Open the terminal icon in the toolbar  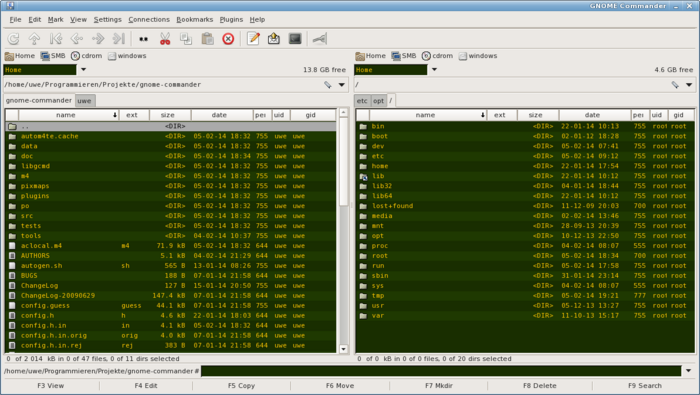click(295, 39)
